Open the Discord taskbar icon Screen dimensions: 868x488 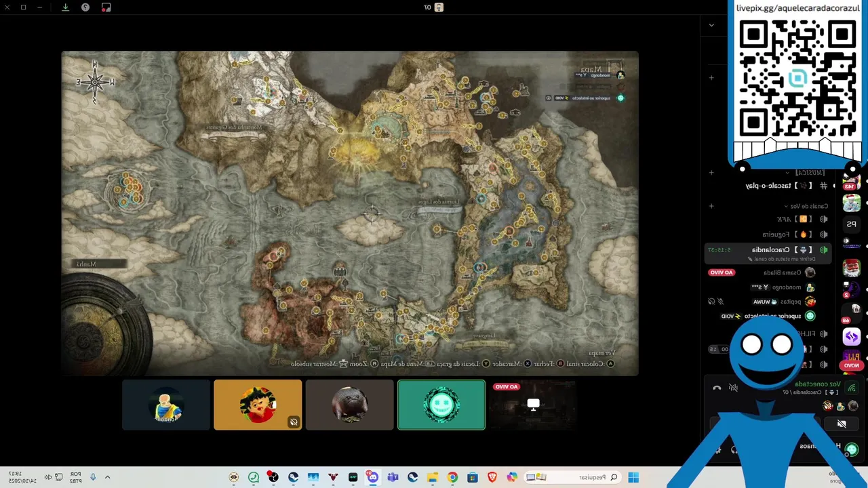[372, 477]
